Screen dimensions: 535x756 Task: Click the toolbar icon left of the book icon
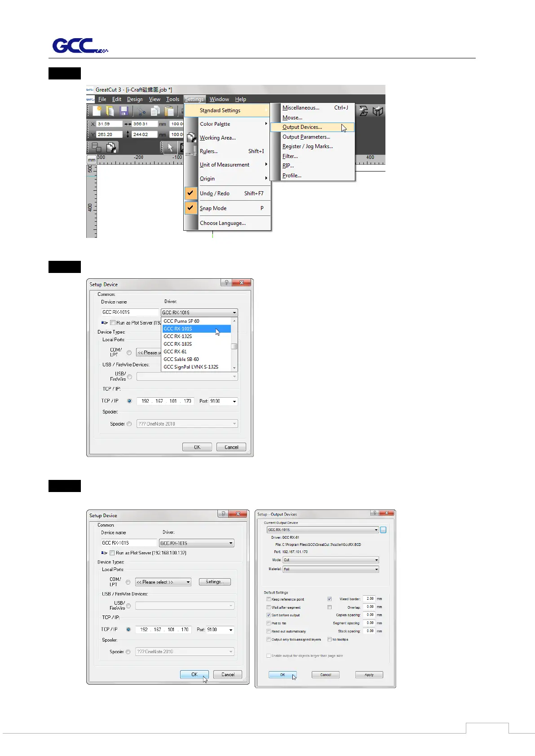364,111
